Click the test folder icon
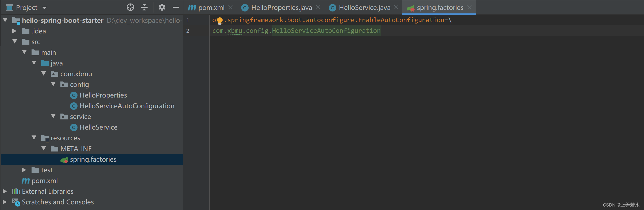This screenshot has width=644, height=210. click(x=35, y=170)
